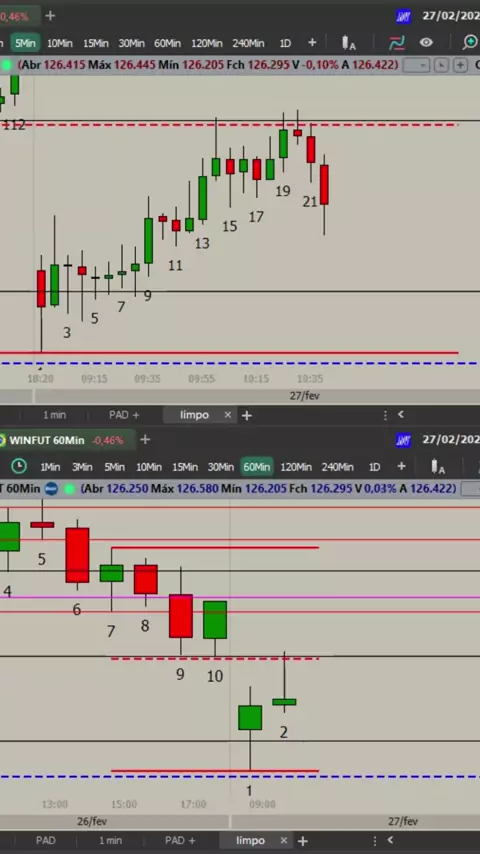Image resolution: width=480 pixels, height=854 pixels.
Task: Add custom timeframe in top chart toolbar
Action: coord(312,42)
